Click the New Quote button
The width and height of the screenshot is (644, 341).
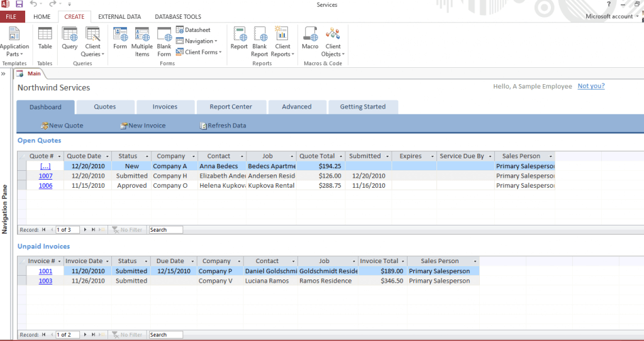coord(62,126)
